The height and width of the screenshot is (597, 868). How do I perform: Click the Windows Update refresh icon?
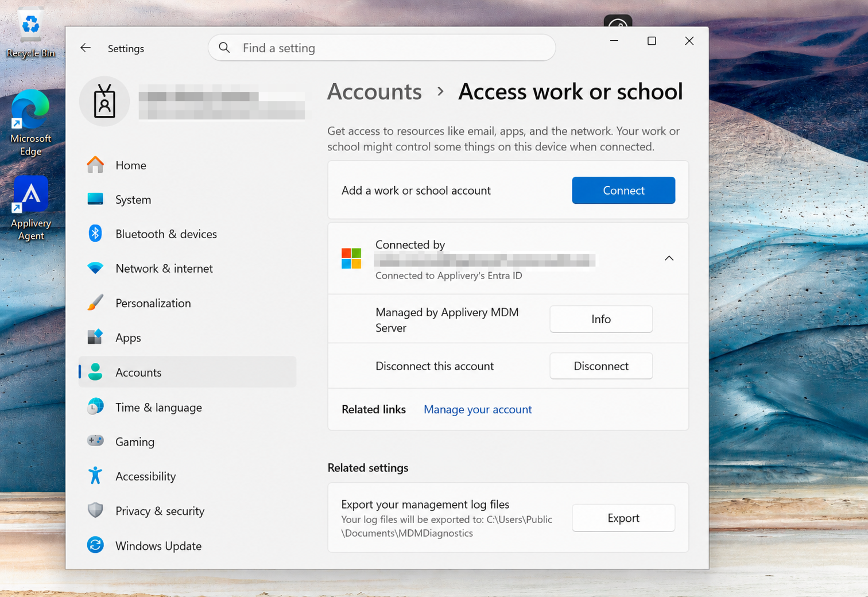click(95, 545)
